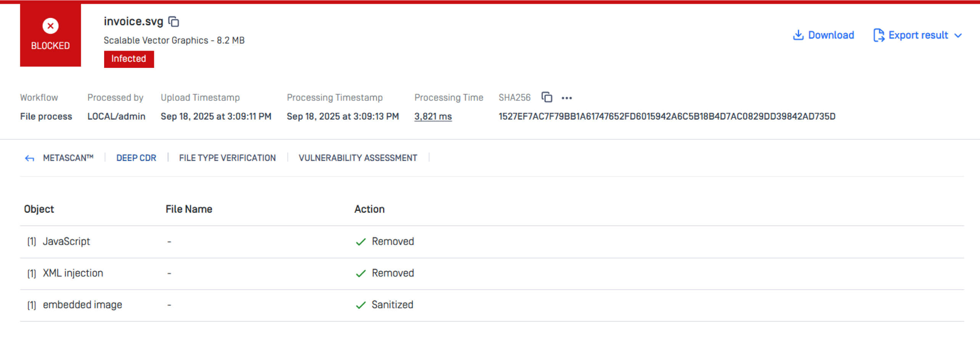980x342 pixels.
Task: Click the Download link
Action: pos(831,35)
